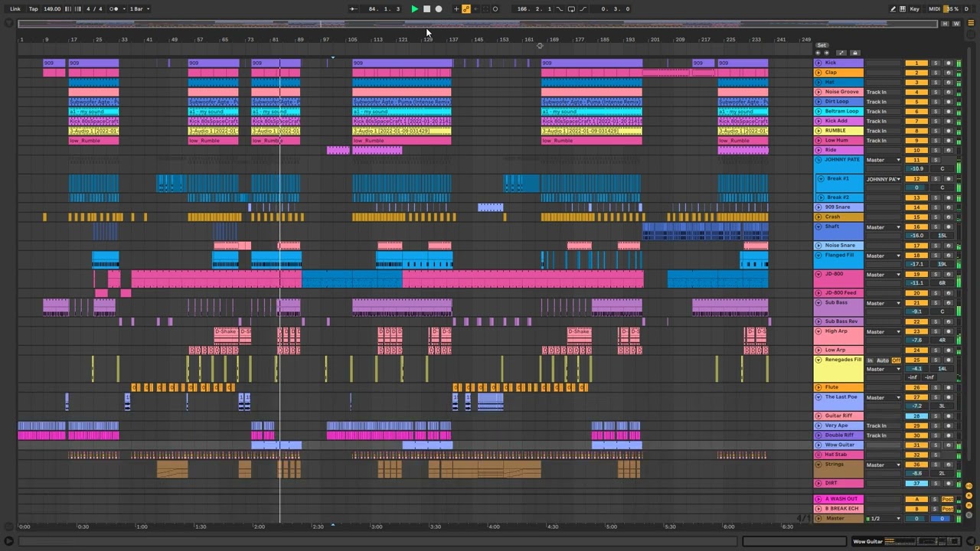Toggle overview H height button
Image resolution: width=980 pixels, height=551 pixels.
pyautogui.click(x=945, y=24)
